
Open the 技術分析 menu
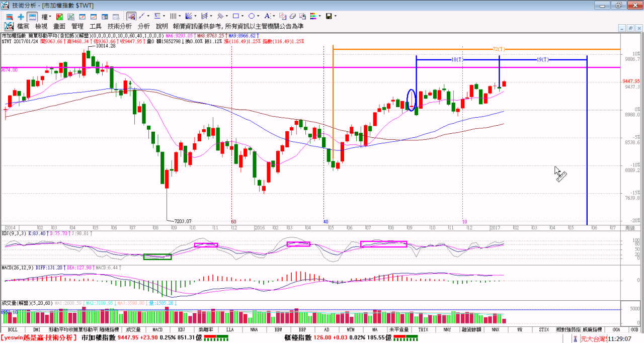coord(119,26)
